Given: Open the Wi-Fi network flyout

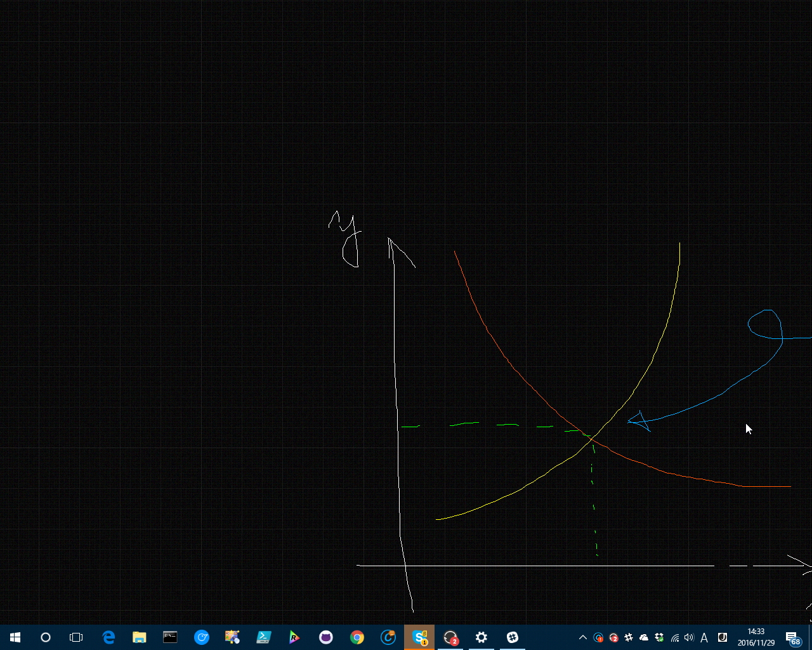Looking at the screenshot, I should click(674, 637).
